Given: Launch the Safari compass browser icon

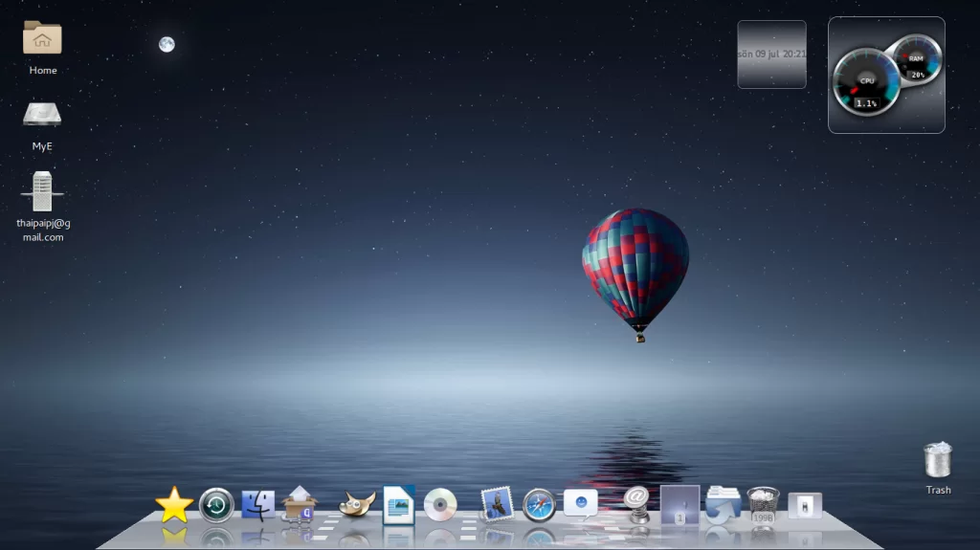Looking at the screenshot, I should [x=539, y=504].
